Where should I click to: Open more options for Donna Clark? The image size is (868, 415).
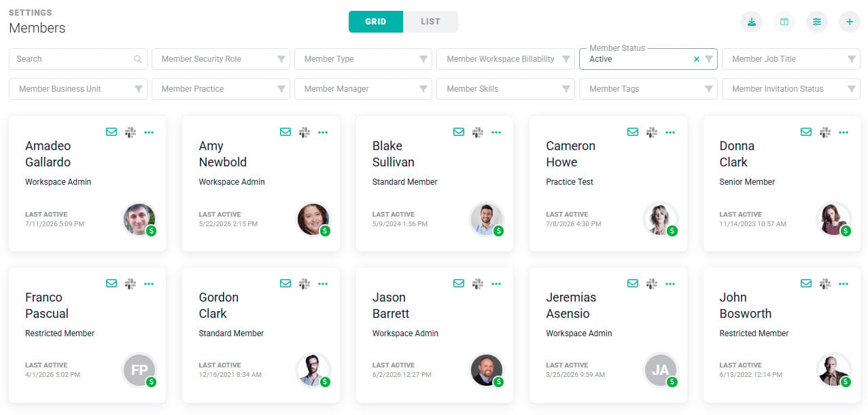pyautogui.click(x=844, y=132)
